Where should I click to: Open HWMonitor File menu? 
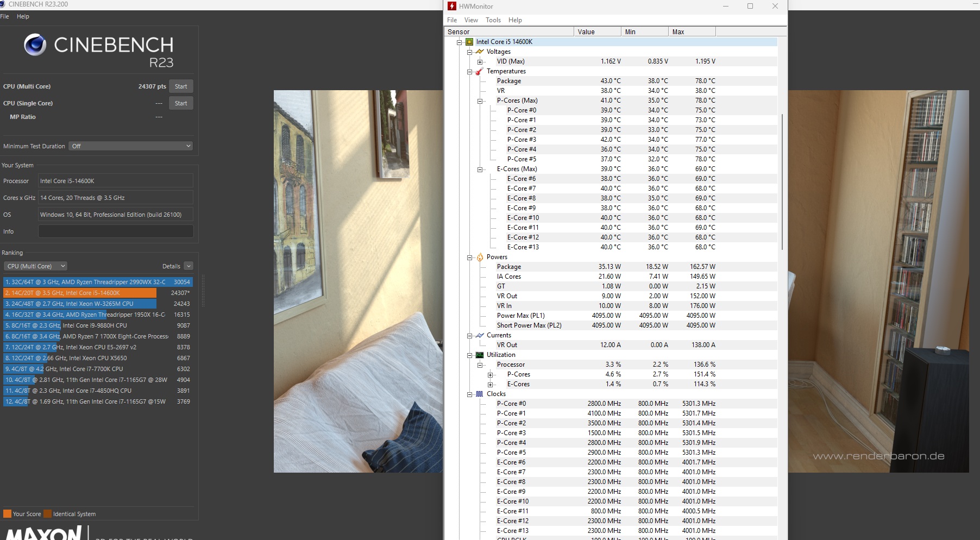[x=452, y=20]
